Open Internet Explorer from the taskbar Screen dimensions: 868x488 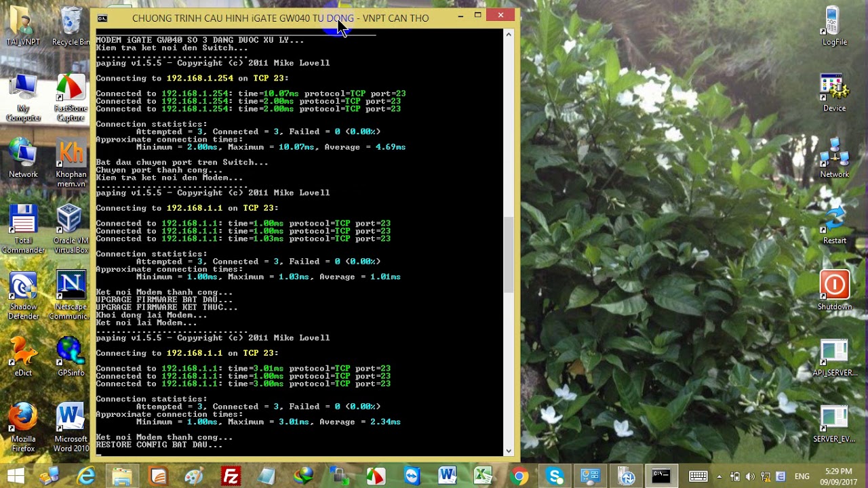pos(86,476)
